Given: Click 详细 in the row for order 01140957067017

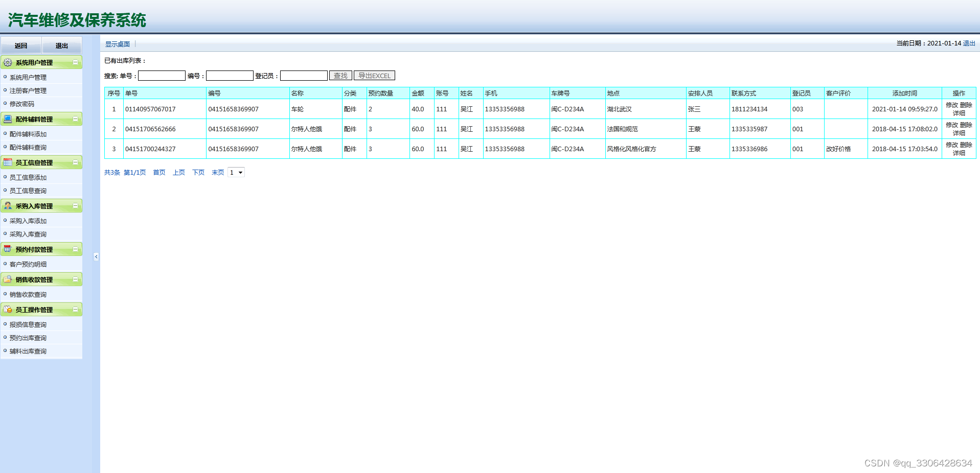Looking at the screenshot, I should point(959,113).
